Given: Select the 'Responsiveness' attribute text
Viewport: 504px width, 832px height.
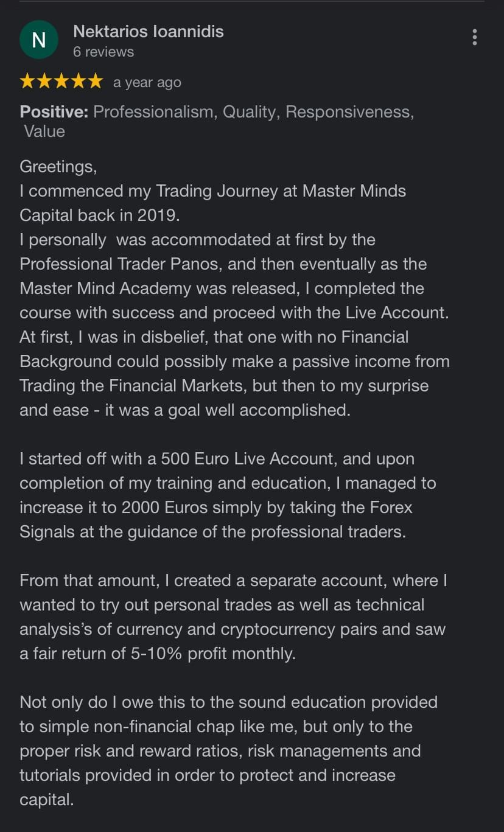Looking at the screenshot, I should coord(350,112).
